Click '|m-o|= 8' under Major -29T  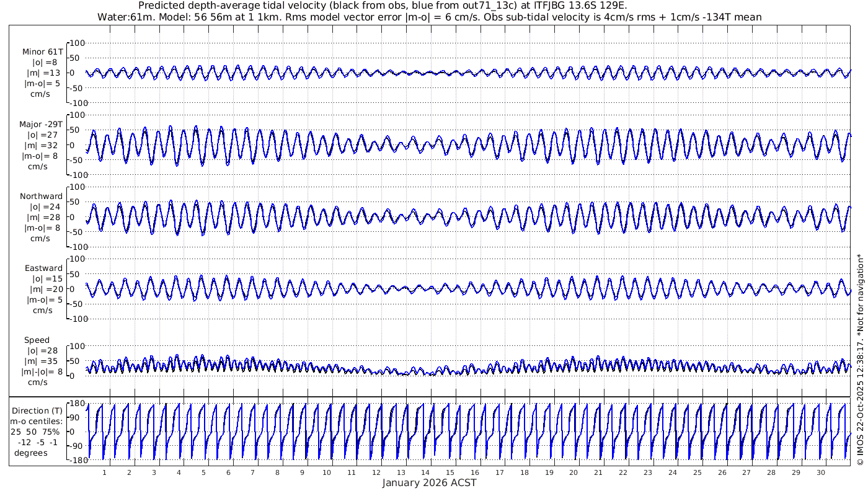41,156
